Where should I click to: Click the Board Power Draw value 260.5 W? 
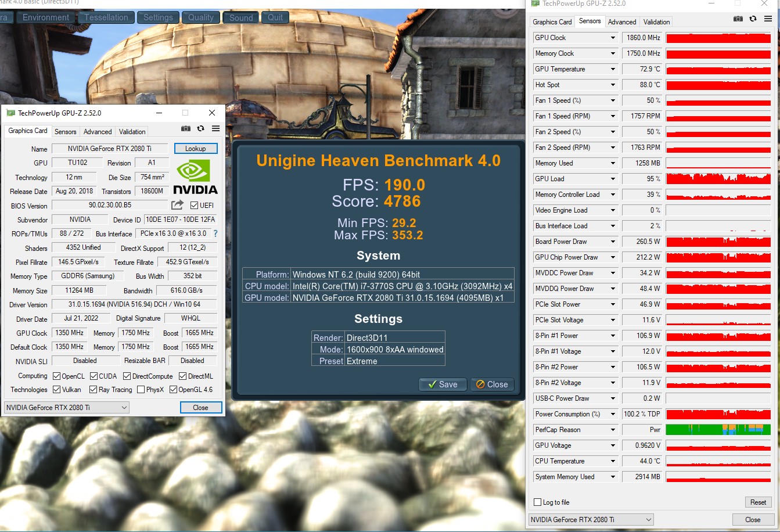click(x=642, y=242)
